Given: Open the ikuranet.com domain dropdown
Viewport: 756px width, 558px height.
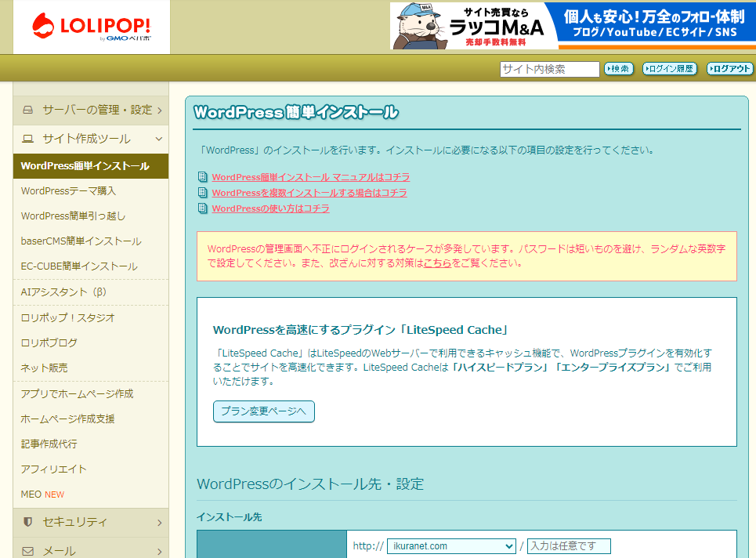Looking at the screenshot, I should tap(451, 546).
